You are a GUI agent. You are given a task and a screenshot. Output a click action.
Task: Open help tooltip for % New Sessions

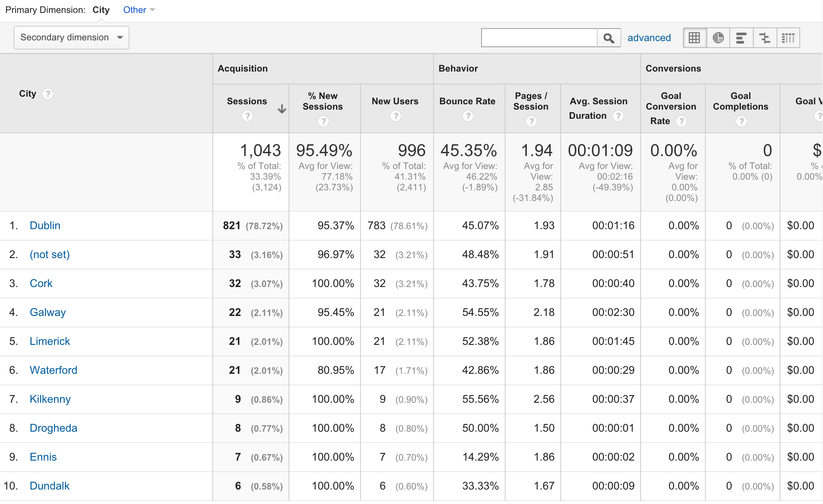click(x=323, y=121)
